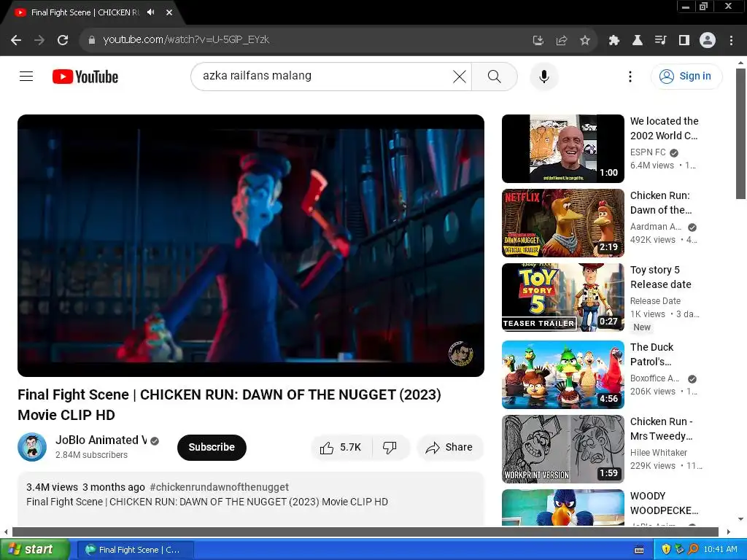This screenshot has height=560, width=747.
Task: Open the YouTube settings three-dot menu
Action: tap(630, 76)
